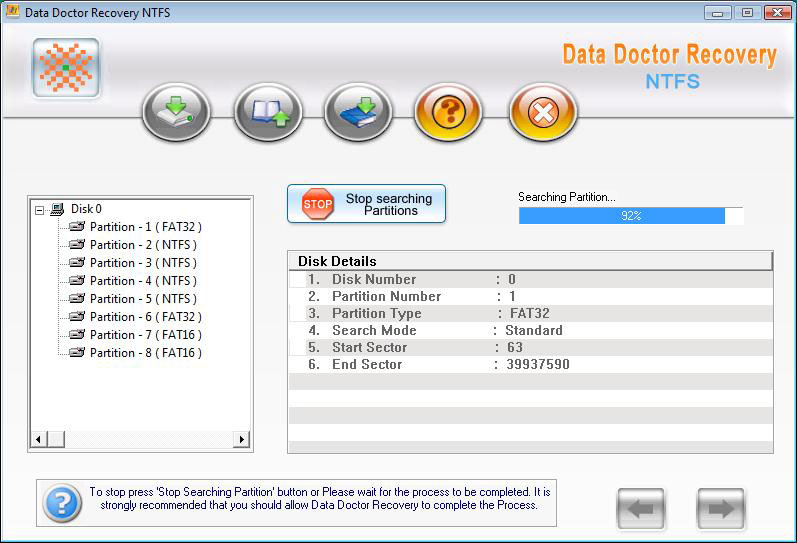This screenshot has height=543, width=797.
Task: Collapse the Disk 0 tree node
Action: (x=39, y=209)
